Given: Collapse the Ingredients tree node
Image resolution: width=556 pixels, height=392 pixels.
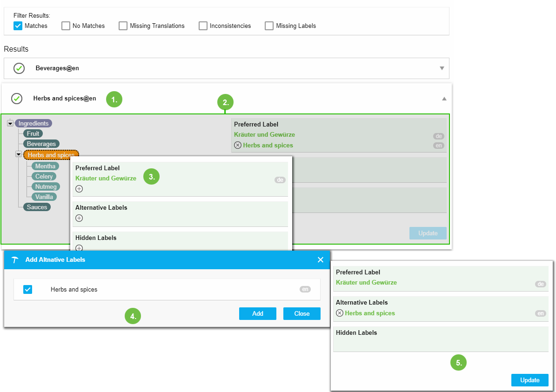Looking at the screenshot, I should (10, 123).
